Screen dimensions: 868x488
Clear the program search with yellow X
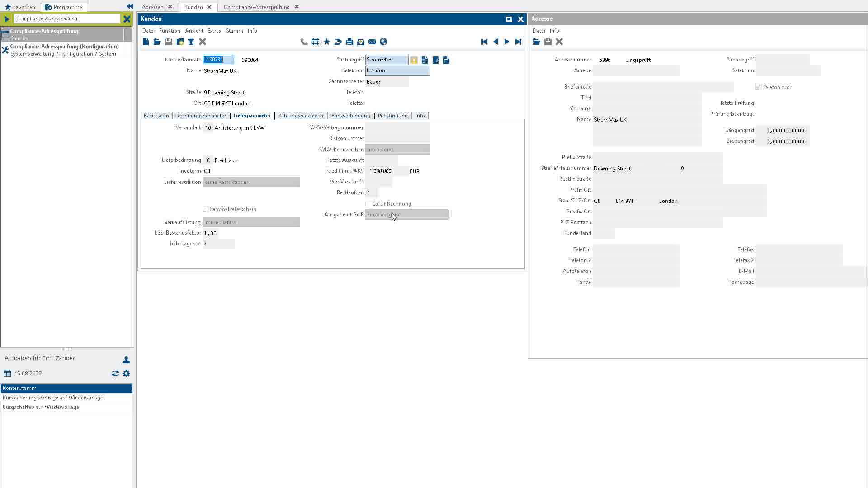(x=127, y=19)
